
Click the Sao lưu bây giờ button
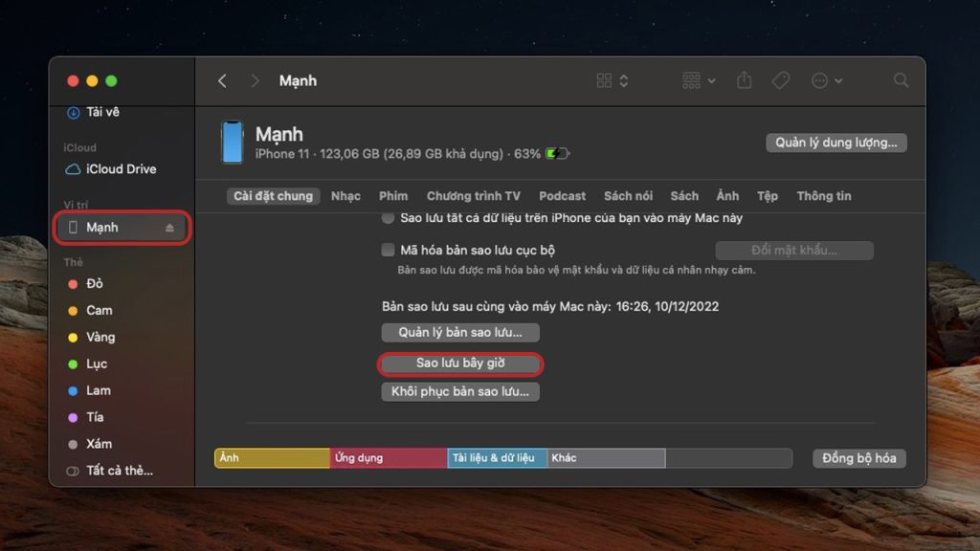[460, 364]
